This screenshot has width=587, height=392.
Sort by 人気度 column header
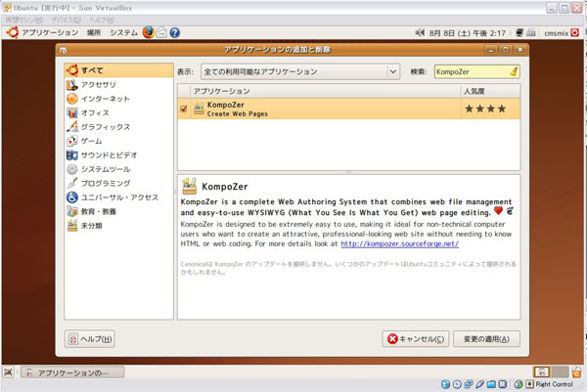[x=490, y=91]
